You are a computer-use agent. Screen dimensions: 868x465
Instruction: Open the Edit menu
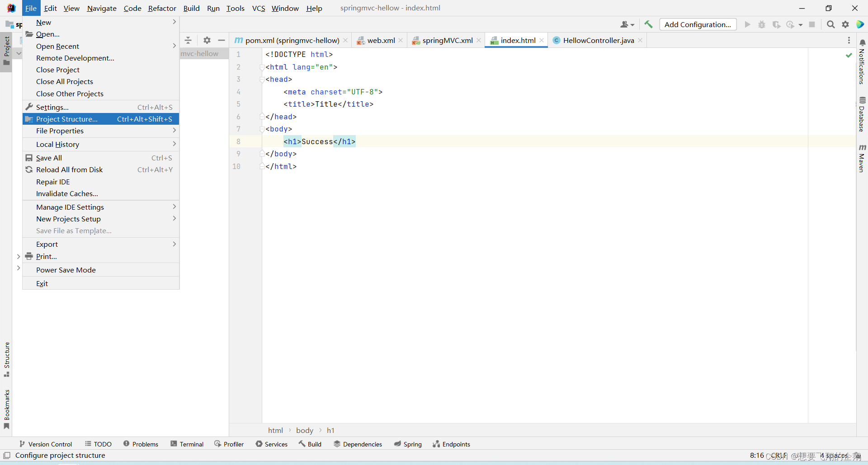(50, 8)
